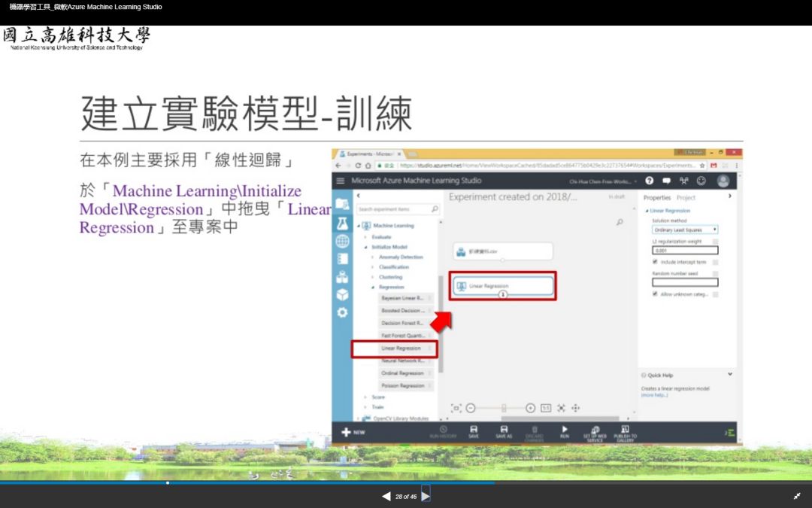The height and width of the screenshot is (508, 812).
Task: Click the Gmail extension icon in the browser
Action: point(713,166)
